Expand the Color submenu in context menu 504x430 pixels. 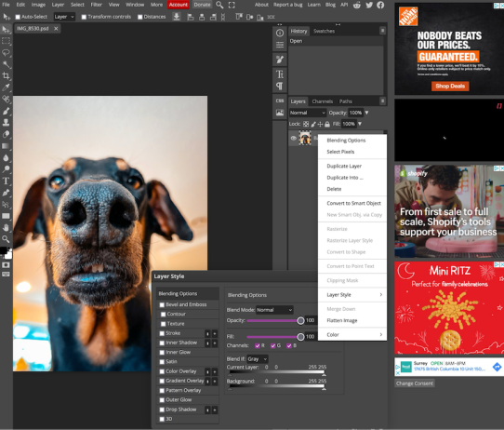pos(352,335)
